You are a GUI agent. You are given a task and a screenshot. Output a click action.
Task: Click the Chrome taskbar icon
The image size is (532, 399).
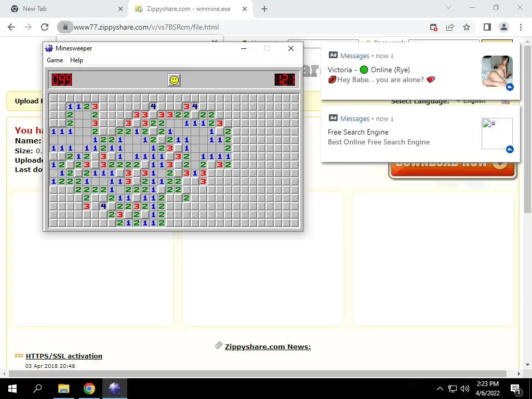89,389
